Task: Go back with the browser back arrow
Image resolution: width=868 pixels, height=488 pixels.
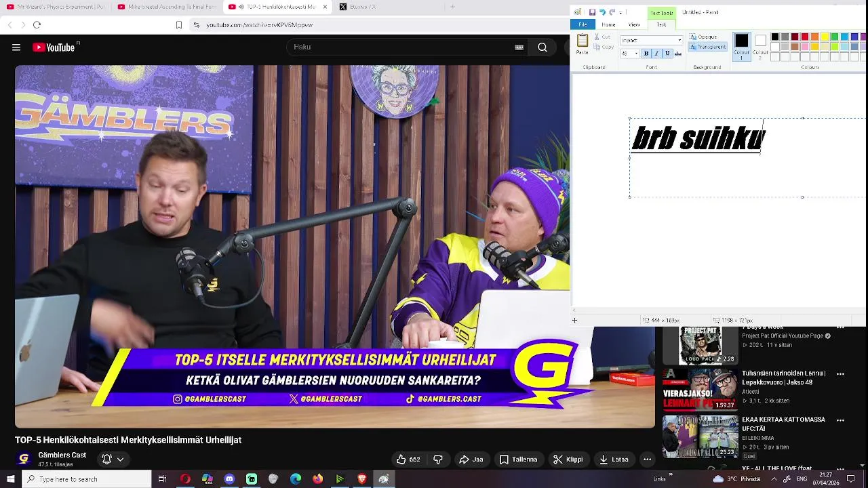Action: [x=9, y=25]
